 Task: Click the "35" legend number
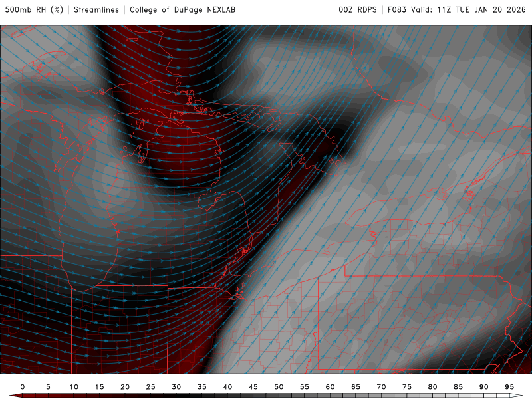[x=202, y=387]
